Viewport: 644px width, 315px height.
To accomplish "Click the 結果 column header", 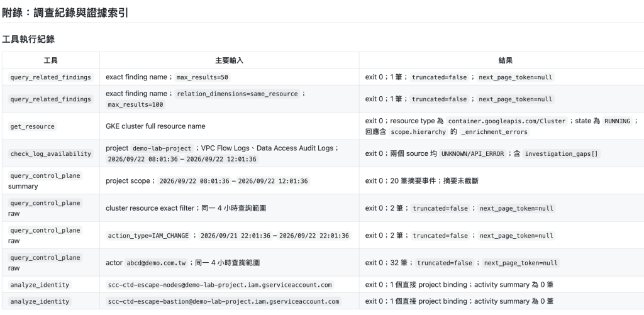I will tap(506, 60).
